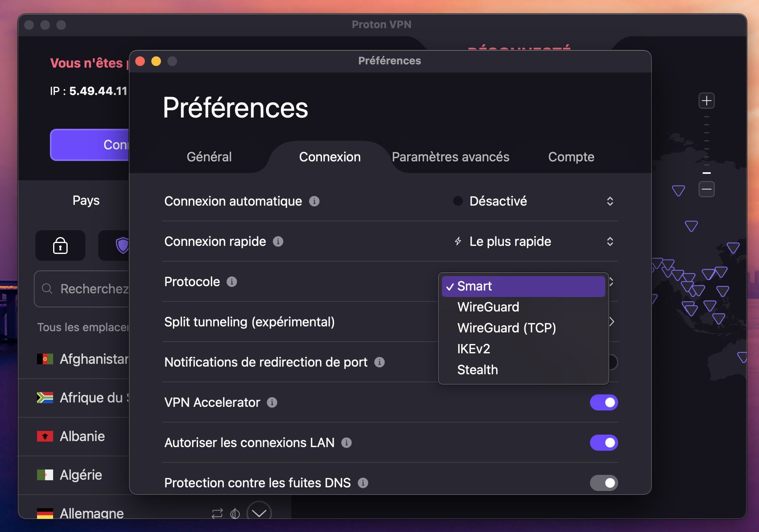
Task: Select Algérie in country list
Action: point(74,475)
